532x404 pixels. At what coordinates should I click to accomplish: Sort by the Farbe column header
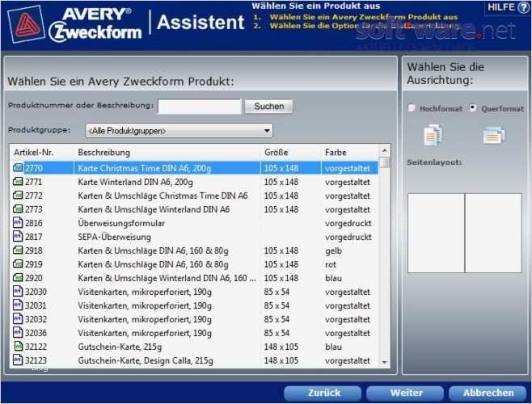pyautogui.click(x=336, y=152)
